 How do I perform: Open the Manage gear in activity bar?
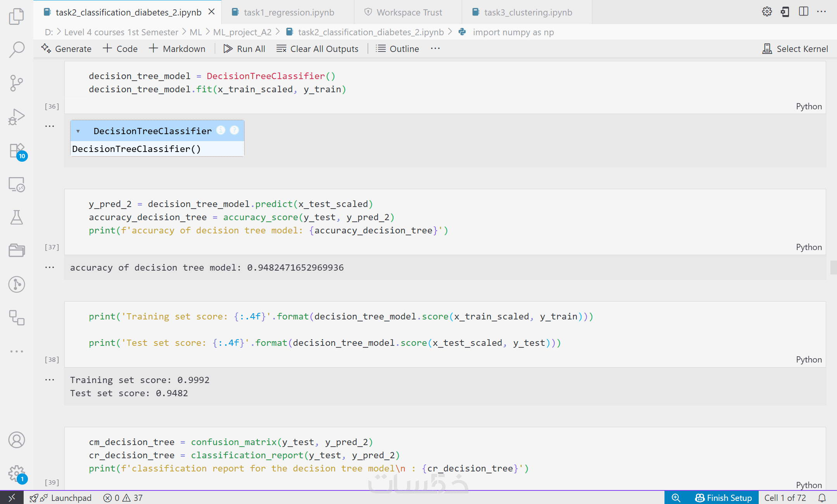(16, 473)
